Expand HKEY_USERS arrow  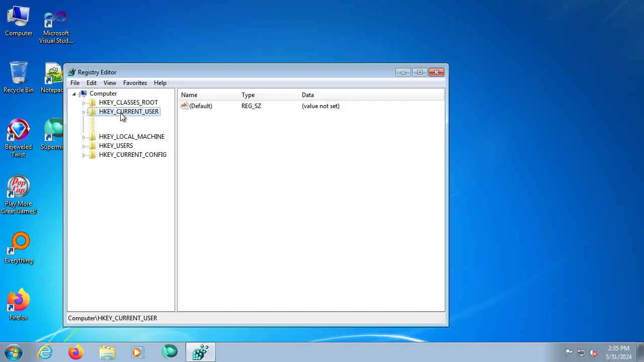coord(84,146)
